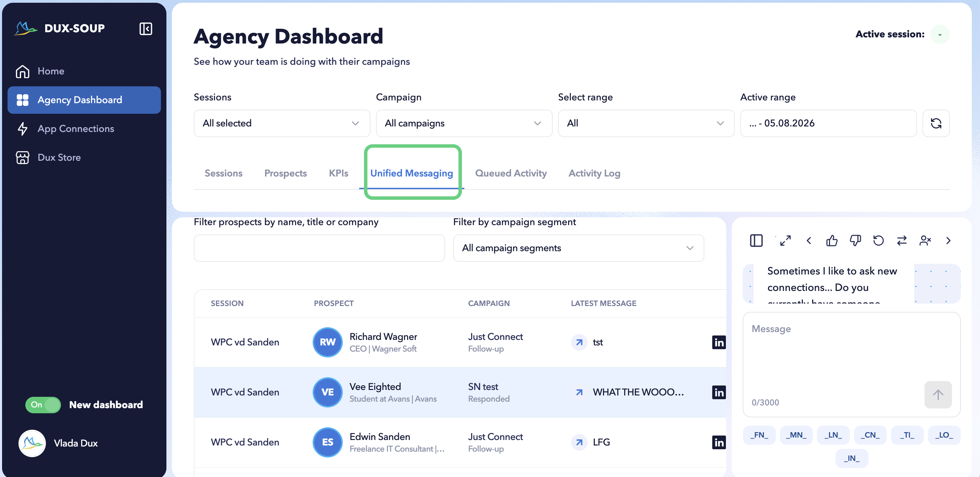This screenshot has width=980, height=477.
Task: Click the Active session status indicator
Action: 940,34
